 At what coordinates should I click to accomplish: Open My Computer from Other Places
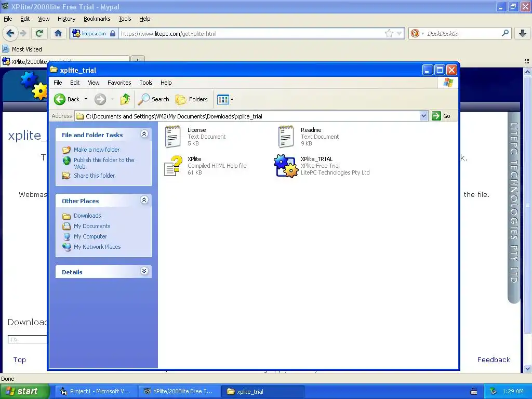coord(90,236)
